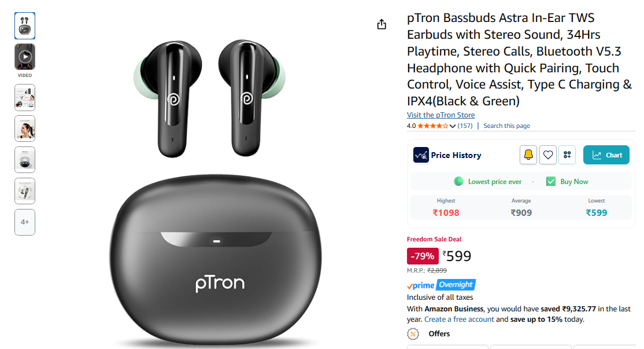Toggle the Buy Now green checkbox

pyautogui.click(x=551, y=181)
